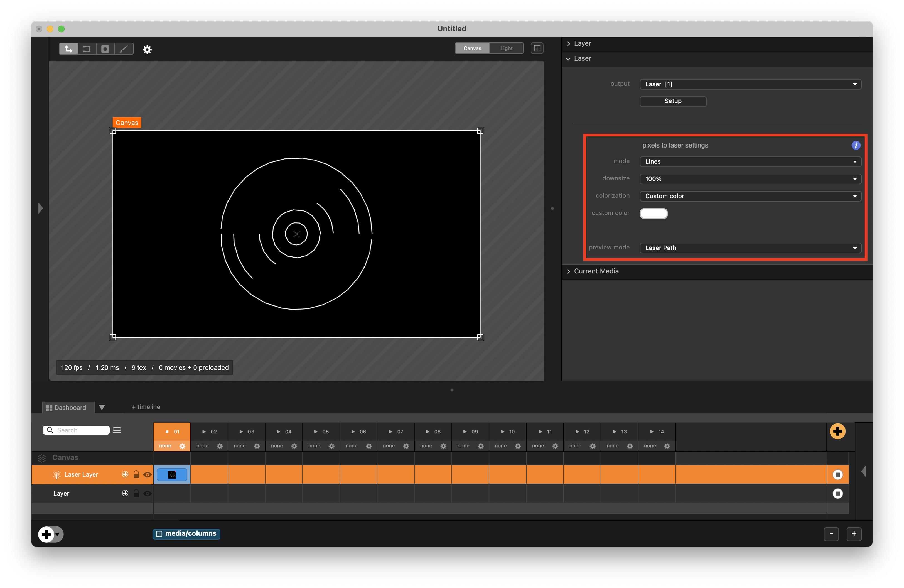Click the Setup button
This screenshot has height=588, width=904.
click(673, 101)
